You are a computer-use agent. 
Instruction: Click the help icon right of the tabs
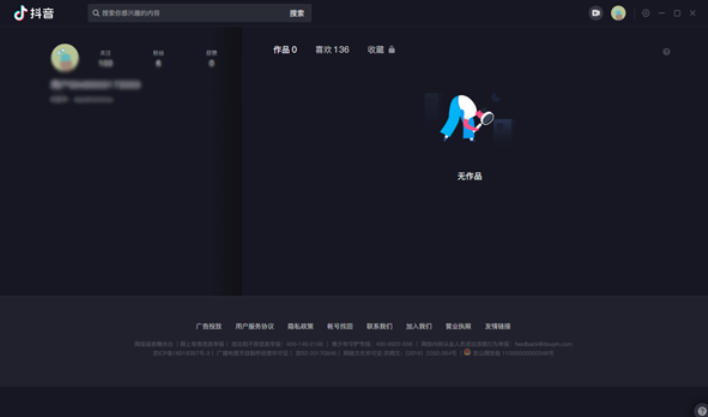tap(666, 51)
